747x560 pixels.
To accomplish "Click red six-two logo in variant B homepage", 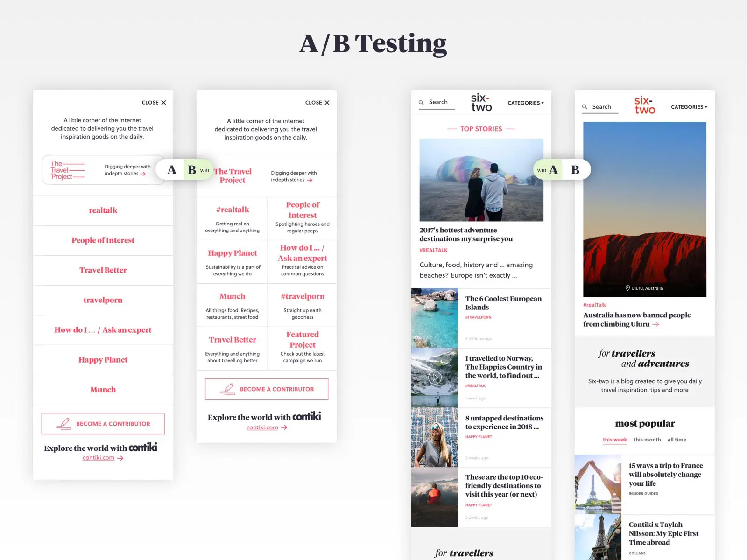I will (x=645, y=105).
